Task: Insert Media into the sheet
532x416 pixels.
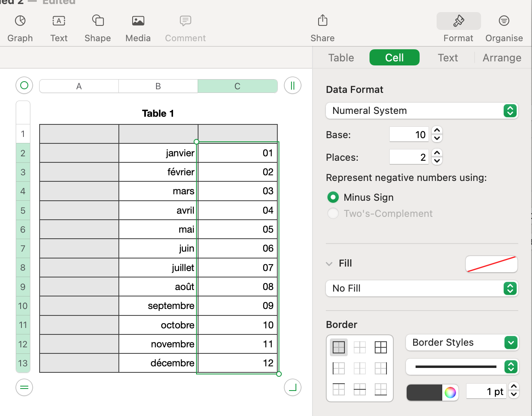Action: coord(138,27)
